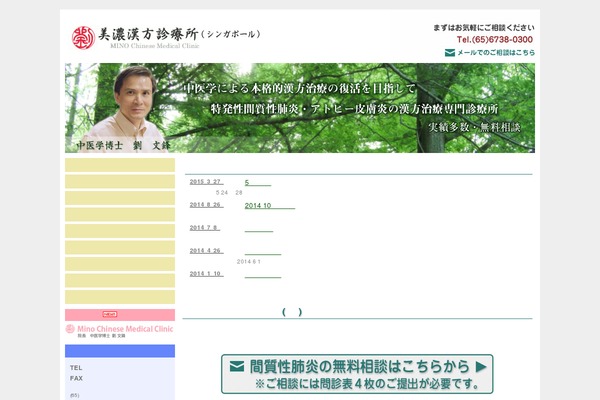Image resolution: width=600 pixels, height=400 pixels.
Task: Click the Tel.(65)6738-0300 phone number
Action: pos(494,39)
